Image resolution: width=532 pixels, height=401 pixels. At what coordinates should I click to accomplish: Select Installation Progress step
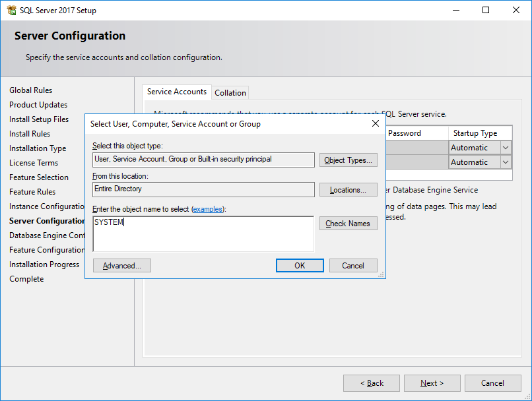(x=44, y=264)
